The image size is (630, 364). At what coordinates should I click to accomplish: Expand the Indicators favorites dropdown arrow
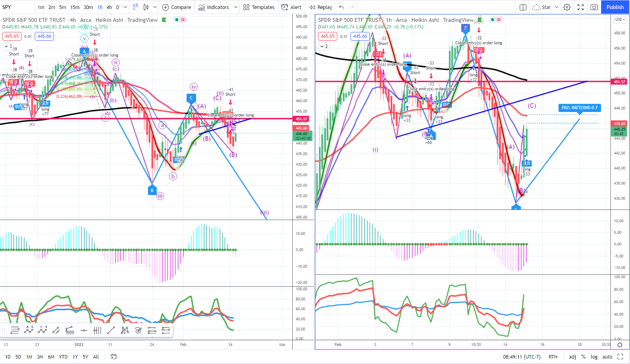[x=236, y=7]
